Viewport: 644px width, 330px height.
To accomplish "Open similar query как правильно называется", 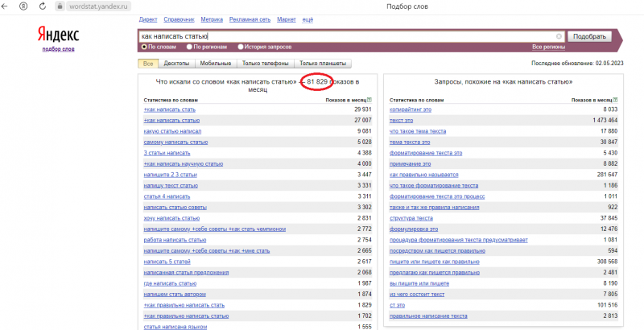I will click(424, 175).
